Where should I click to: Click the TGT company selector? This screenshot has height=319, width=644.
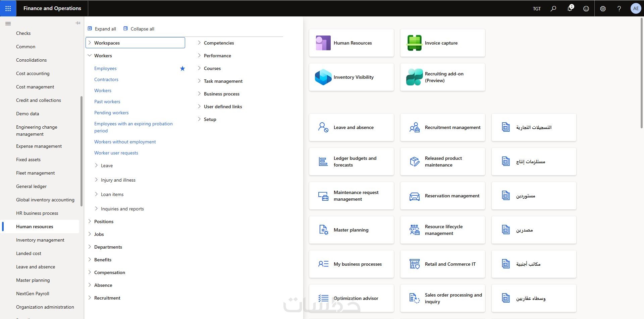(537, 9)
